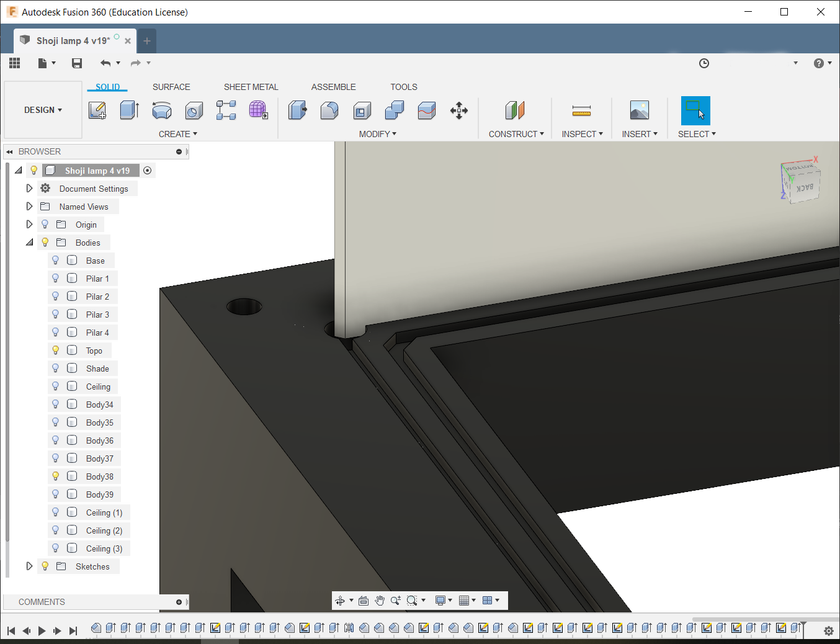Expand the Origin folder
This screenshot has height=644, width=840.
[x=29, y=225]
